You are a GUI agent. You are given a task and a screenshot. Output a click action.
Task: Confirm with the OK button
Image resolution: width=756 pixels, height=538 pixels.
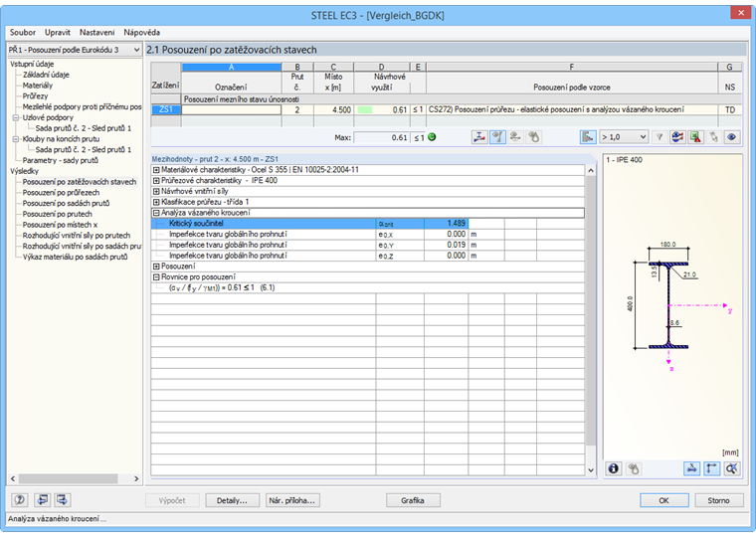663,500
